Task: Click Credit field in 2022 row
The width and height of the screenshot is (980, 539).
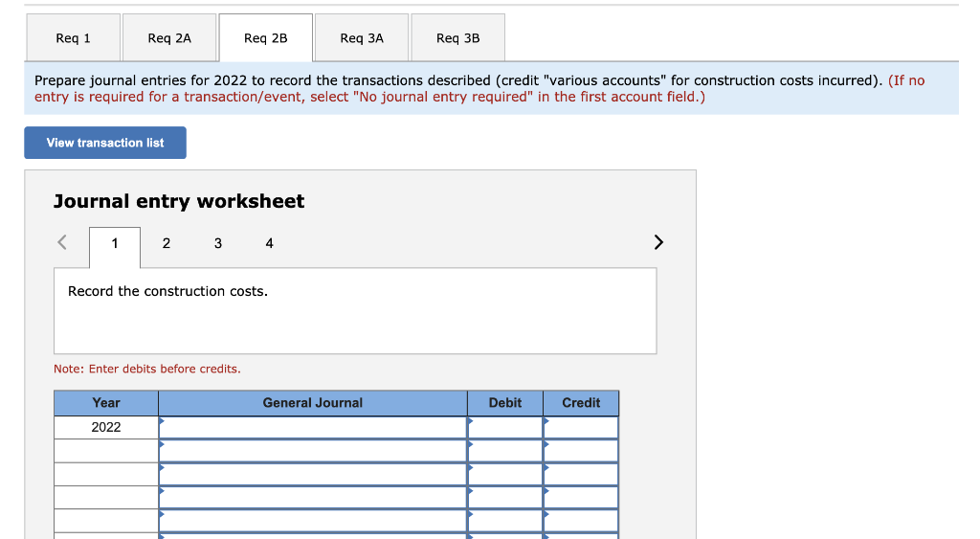Action: (581, 428)
